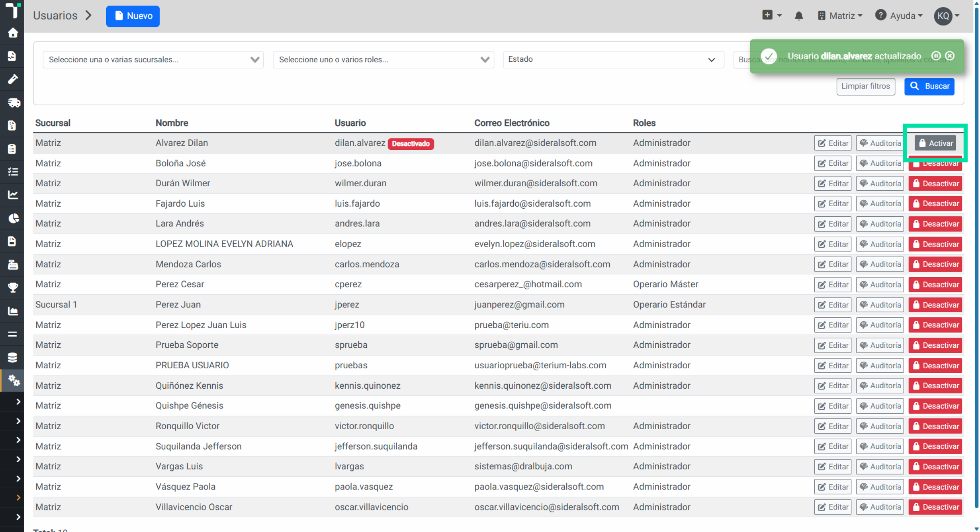Deactivate user wilmer.duran
The width and height of the screenshot is (980, 532).
[x=935, y=183]
